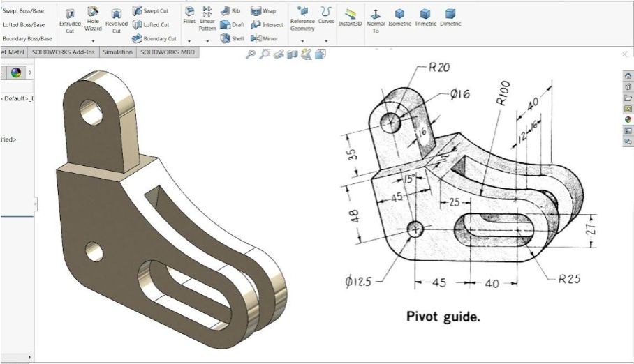Expand the Hole Wizard dropdown arrow
634x364 pixels.
tap(93, 40)
